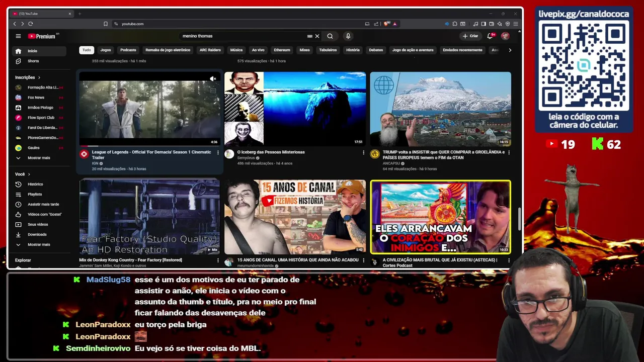The height and width of the screenshot is (362, 644).
Task: Open the Leo AI sparkle icon
Action: click(500, 24)
